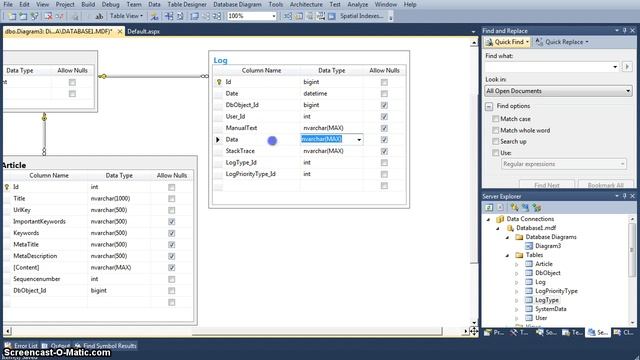
Task: Click the Log table title
Action: [220, 60]
